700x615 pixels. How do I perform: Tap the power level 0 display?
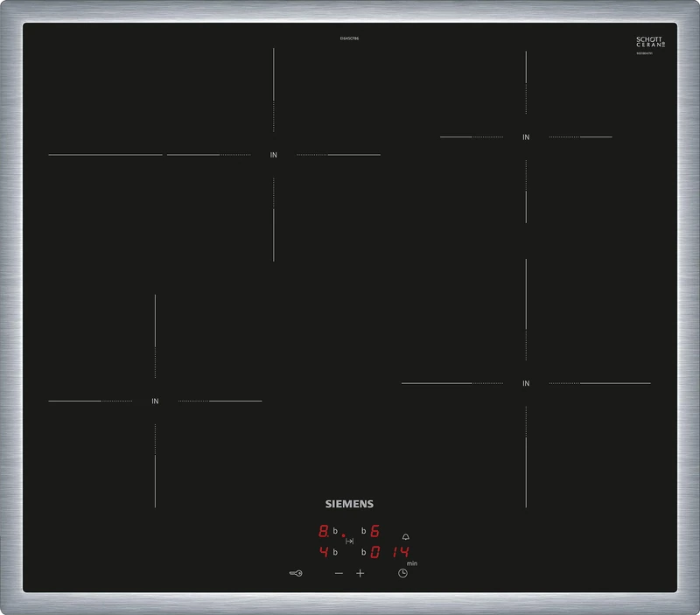point(376,551)
